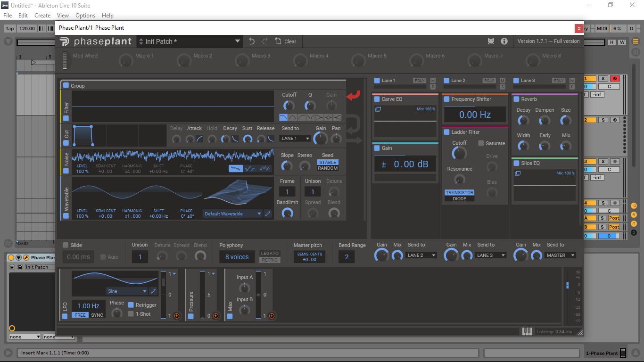The width and height of the screenshot is (644, 362).
Task: Click the Clear patch button
Action: click(x=286, y=41)
